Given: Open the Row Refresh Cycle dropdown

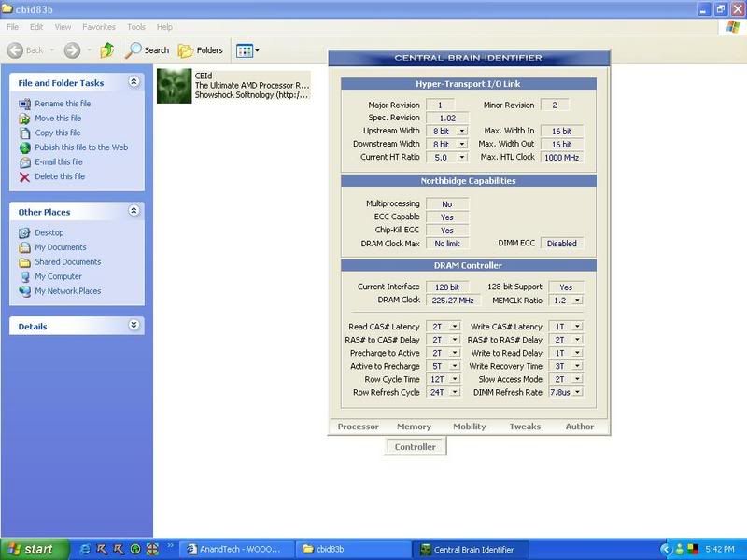Looking at the screenshot, I should [455, 392].
